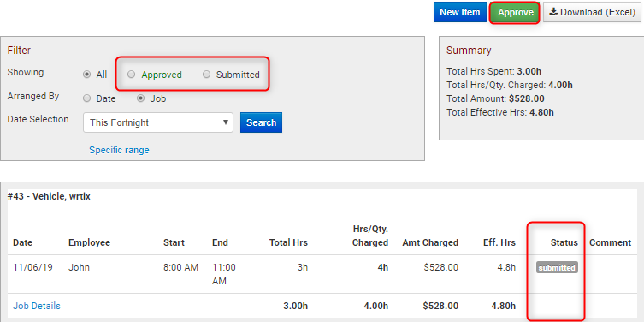Click the Amt Charged column header

[x=430, y=242]
